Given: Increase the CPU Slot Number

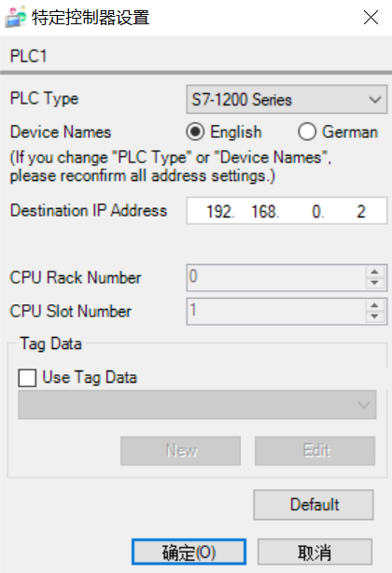Looking at the screenshot, I should (x=374, y=305).
